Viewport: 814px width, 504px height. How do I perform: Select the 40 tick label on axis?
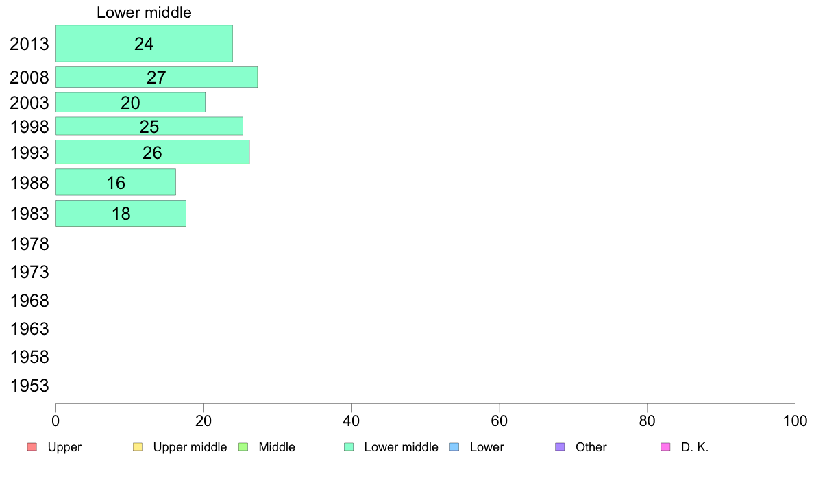click(351, 421)
